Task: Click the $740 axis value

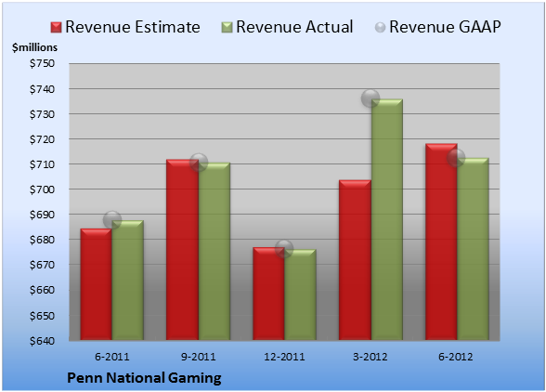Action: pyautogui.click(x=42, y=89)
